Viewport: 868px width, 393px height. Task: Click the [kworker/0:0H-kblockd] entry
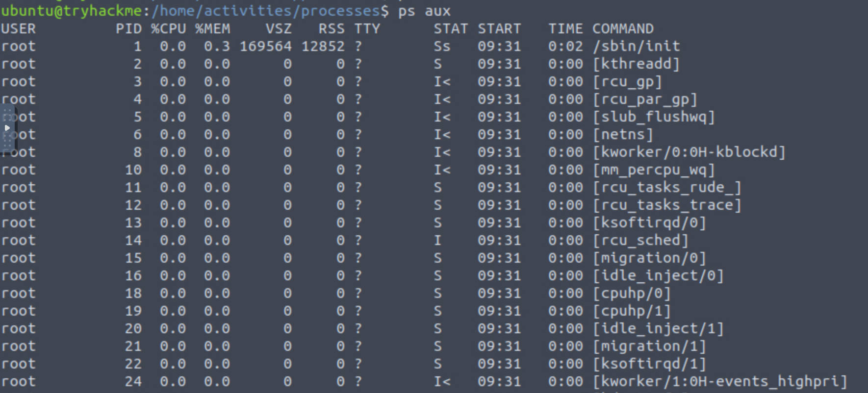coord(689,152)
